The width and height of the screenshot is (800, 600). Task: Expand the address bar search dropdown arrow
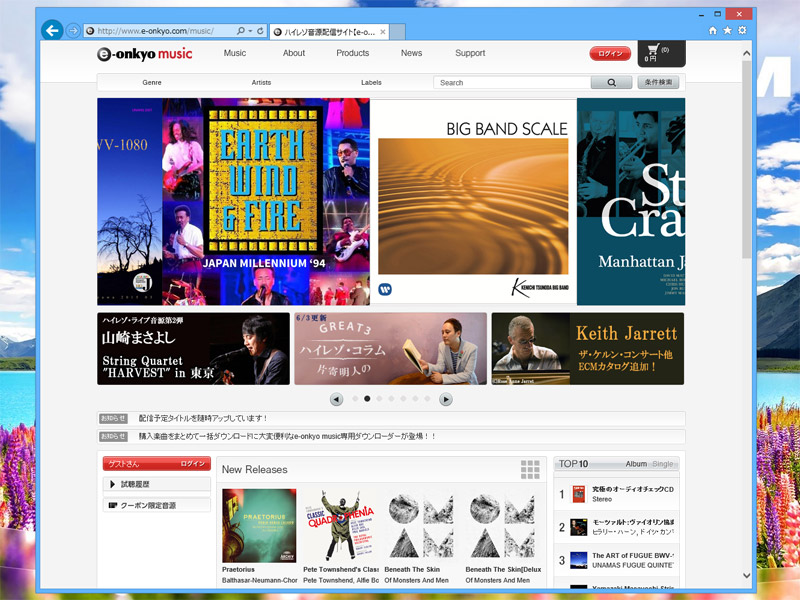(250, 31)
